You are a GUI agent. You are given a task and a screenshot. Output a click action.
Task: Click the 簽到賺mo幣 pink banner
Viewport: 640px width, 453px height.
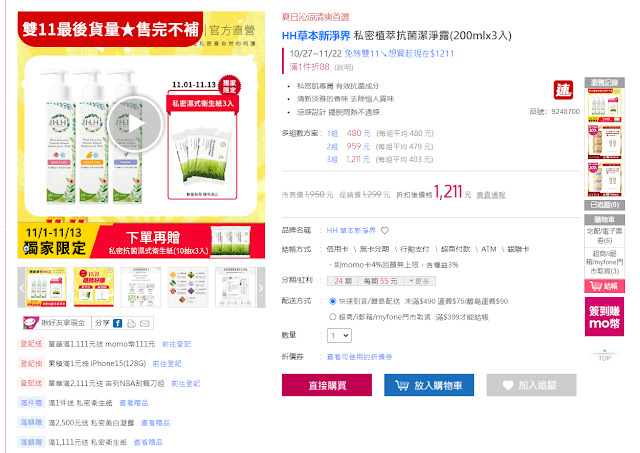tap(604, 317)
